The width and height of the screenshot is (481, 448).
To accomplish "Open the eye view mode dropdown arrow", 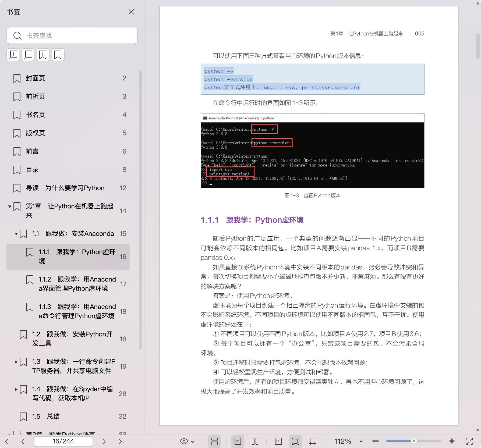I will tap(193, 442).
